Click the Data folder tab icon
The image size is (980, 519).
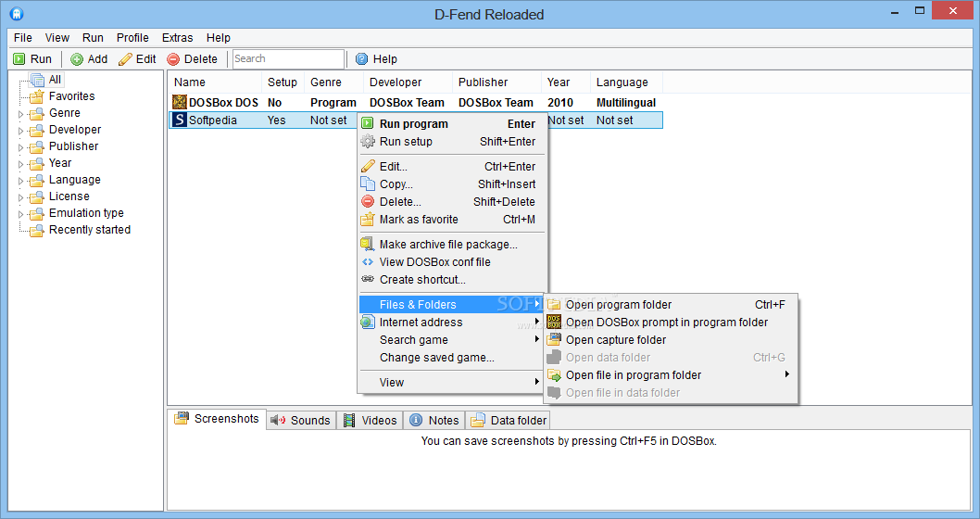(478, 420)
